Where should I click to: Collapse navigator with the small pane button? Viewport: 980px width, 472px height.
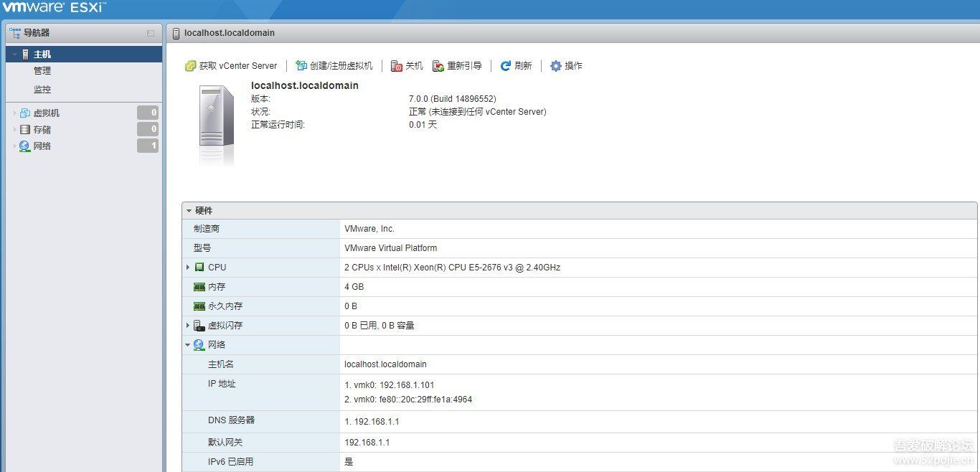151,33
